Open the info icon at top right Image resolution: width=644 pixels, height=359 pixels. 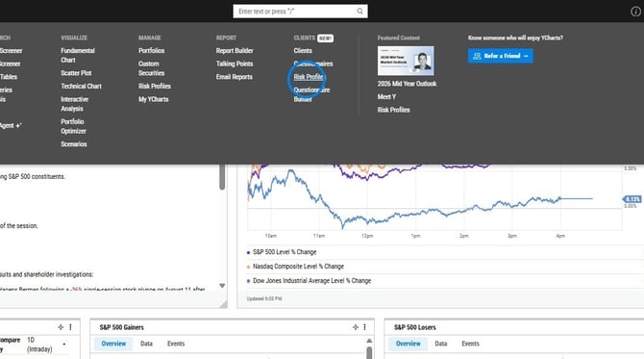635,12
